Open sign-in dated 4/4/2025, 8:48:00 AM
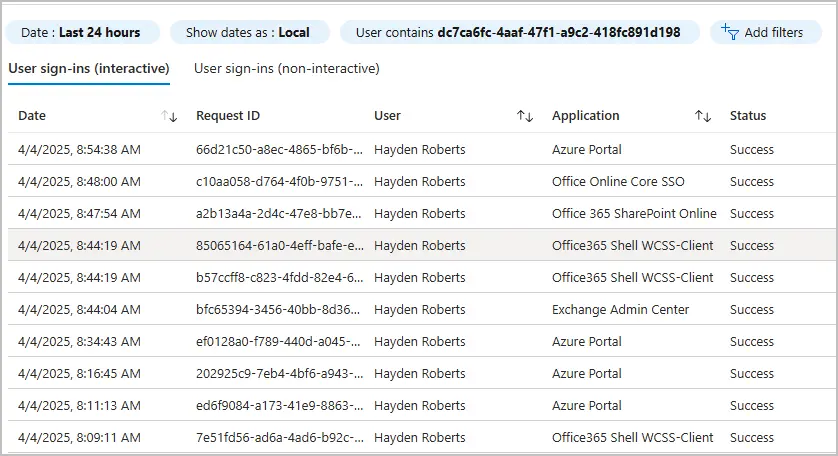838x456 pixels. pyautogui.click(x=80, y=182)
